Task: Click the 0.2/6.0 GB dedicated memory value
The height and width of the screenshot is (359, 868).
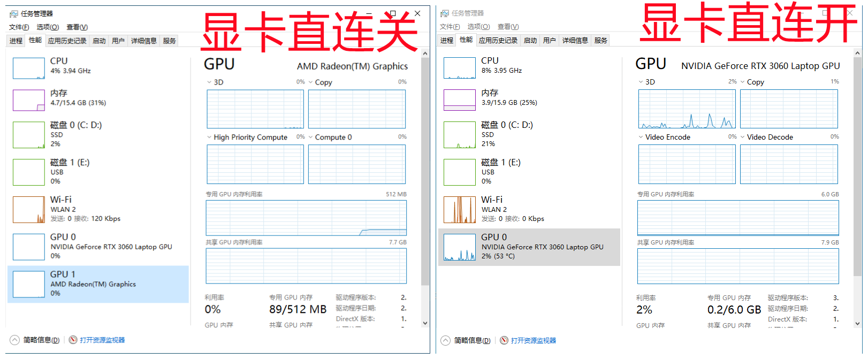Action: [734, 310]
